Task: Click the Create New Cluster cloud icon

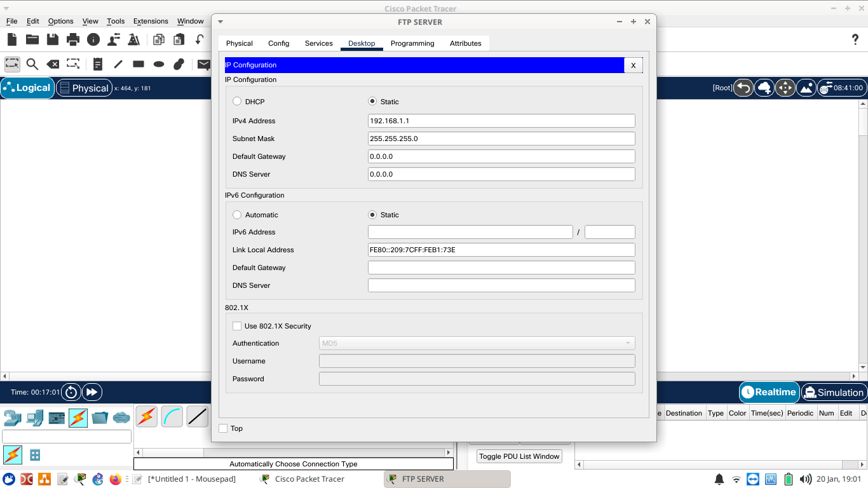Action: coord(764,88)
